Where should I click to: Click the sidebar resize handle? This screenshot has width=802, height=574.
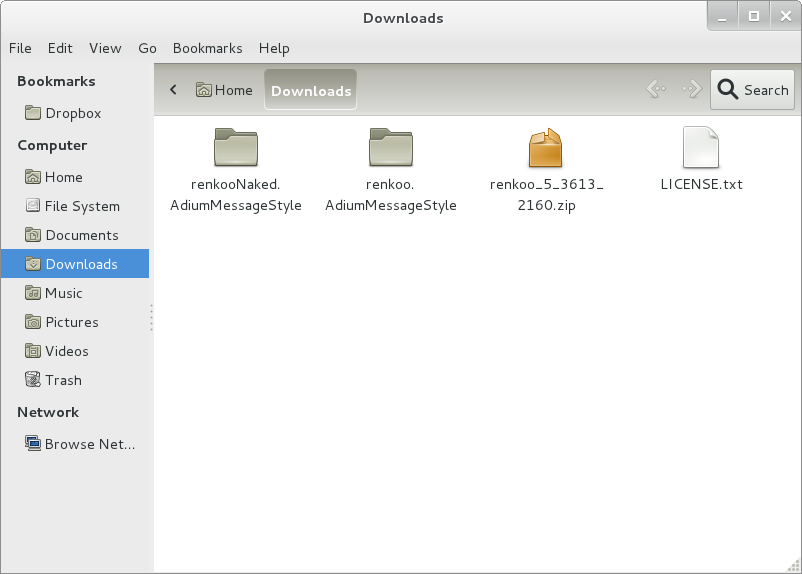151,318
